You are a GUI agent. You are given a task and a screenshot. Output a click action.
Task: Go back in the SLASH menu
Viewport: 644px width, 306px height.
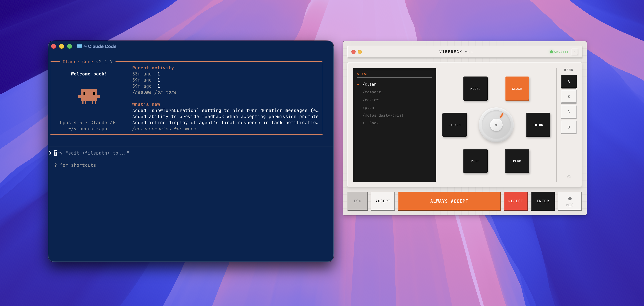pyautogui.click(x=371, y=123)
